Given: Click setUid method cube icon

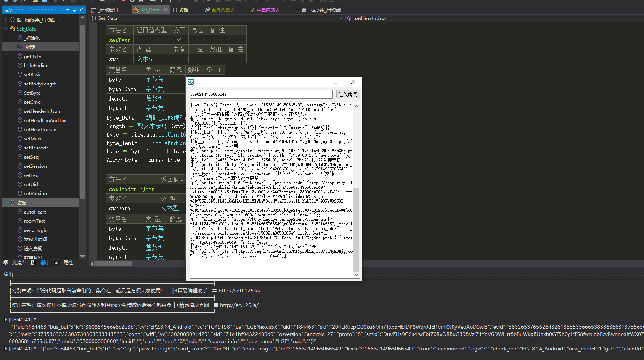Looking at the screenshot, I should (x=20, y=184).
